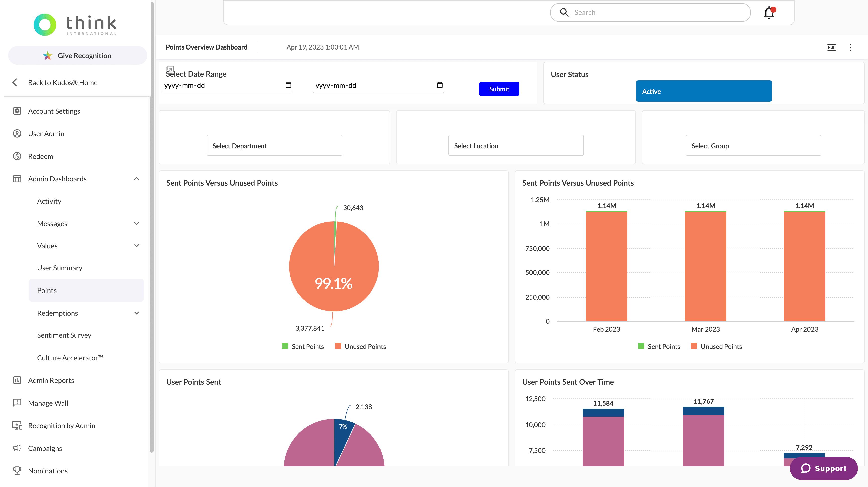Expand the Messages submenu chevron

(x=136, y=223)
